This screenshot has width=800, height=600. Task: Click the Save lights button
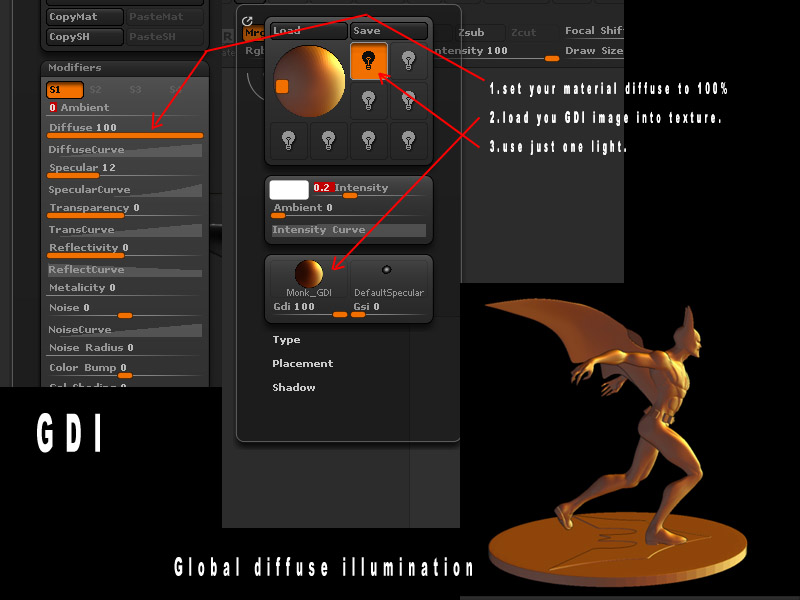click(389, 31)
